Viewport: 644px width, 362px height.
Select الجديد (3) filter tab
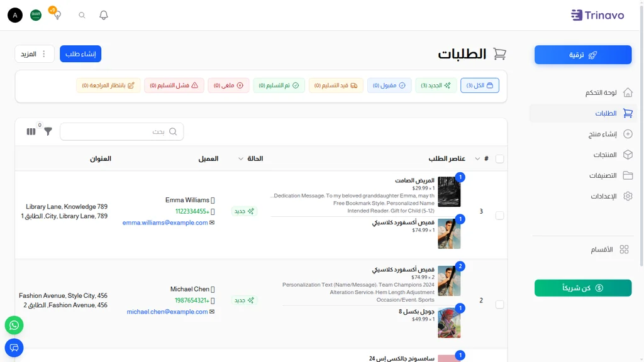436,85
